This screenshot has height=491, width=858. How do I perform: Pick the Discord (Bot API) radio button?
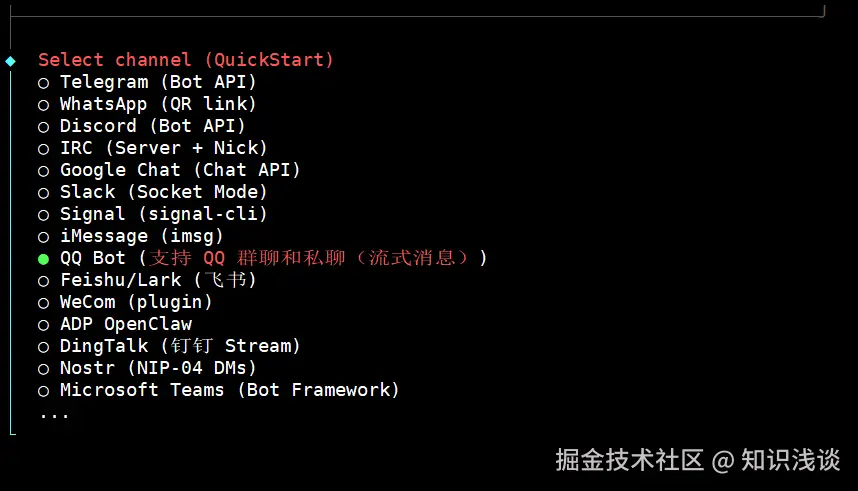(x=44, y=127)
